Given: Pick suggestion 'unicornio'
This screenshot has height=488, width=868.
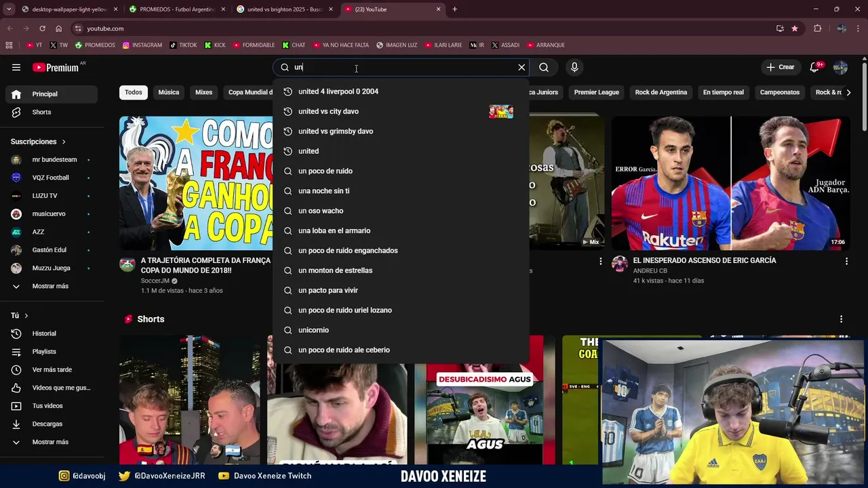Looking at the screenshot, I should click(x=401, y=330).
